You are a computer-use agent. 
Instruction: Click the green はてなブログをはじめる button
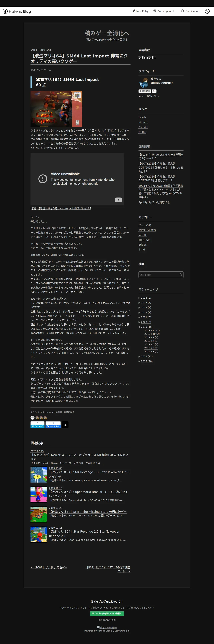107,614
